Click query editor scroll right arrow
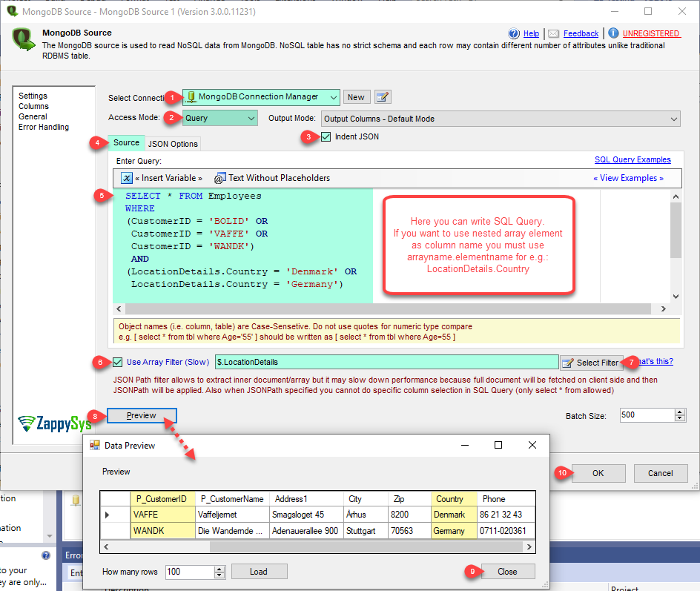700x591 pixels. [x=664, y=309]
